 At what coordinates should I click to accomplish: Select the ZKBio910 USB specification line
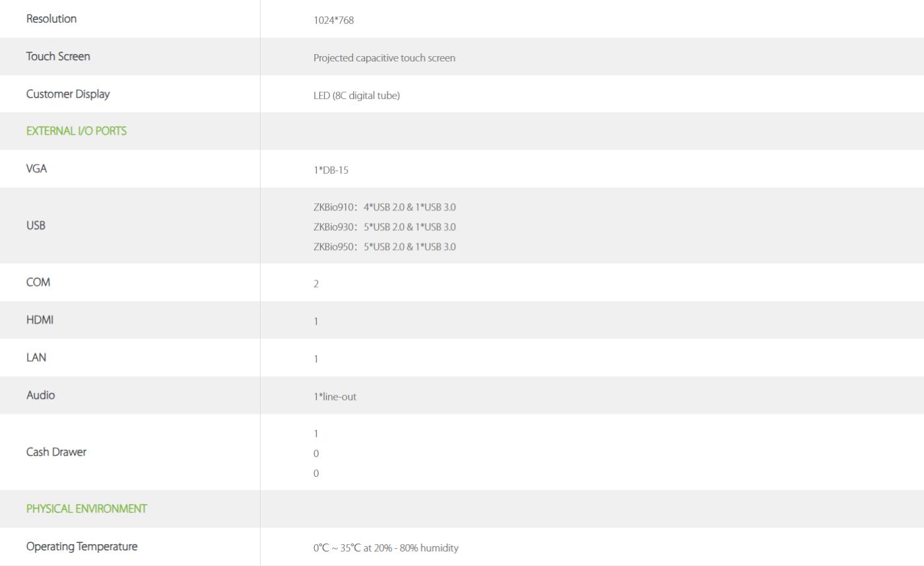point(384,207)
